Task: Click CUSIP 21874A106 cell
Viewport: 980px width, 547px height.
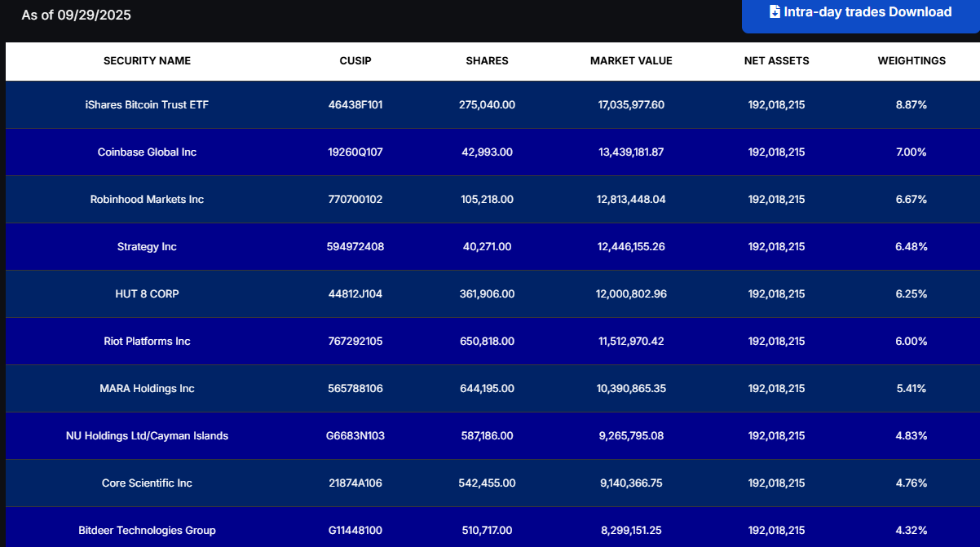Action: click(355, 483)
